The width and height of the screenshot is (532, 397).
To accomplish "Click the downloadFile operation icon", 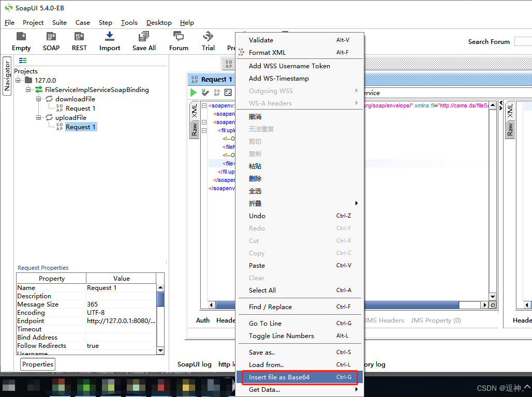I will click(49, 99).
